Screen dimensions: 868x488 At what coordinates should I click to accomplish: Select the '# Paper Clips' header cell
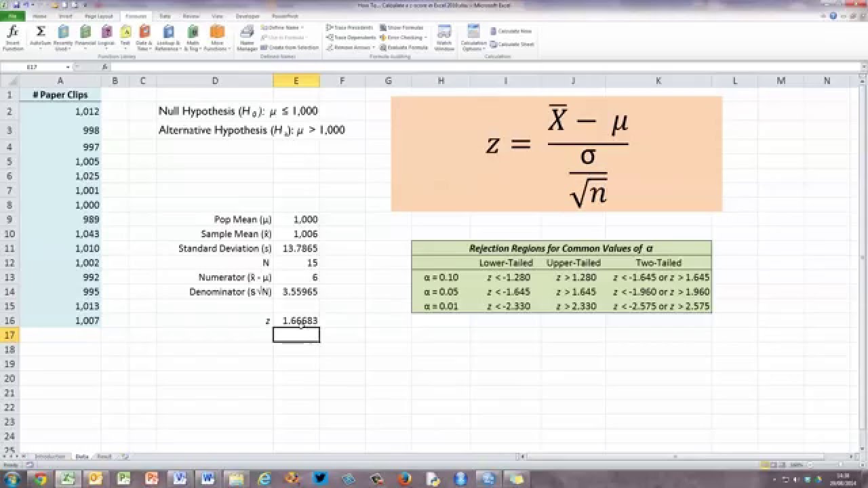(60, 95)
